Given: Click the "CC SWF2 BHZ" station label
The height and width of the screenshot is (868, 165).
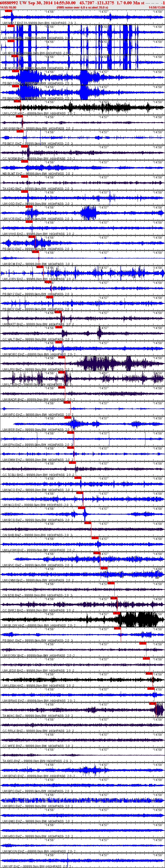Looking at the screenshot, I should pyautogui.click(x=13, y=610).
